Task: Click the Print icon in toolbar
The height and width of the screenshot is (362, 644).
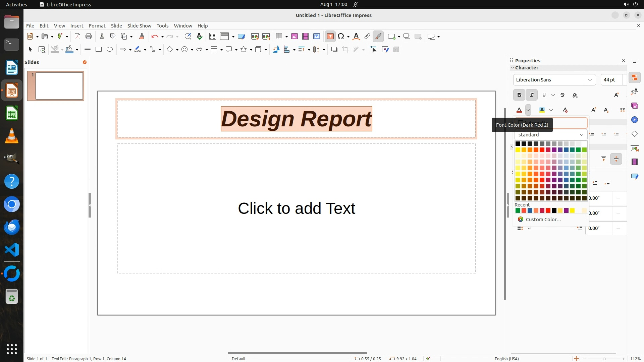Action: pos(89,37)
